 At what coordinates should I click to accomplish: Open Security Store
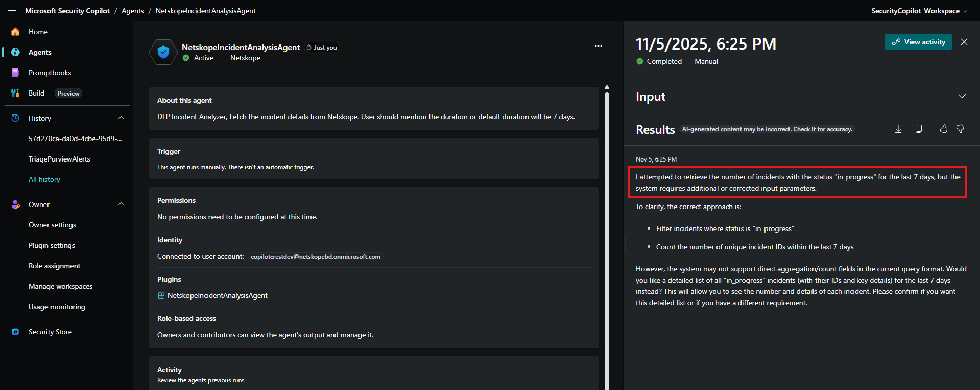[50, 332]
